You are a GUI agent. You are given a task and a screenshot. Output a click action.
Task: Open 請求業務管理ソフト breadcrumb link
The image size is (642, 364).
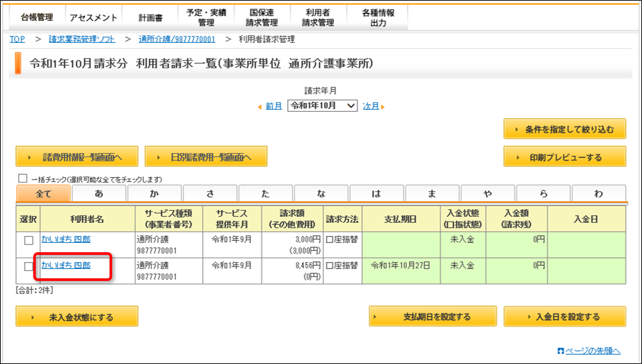tap(82, 39)
